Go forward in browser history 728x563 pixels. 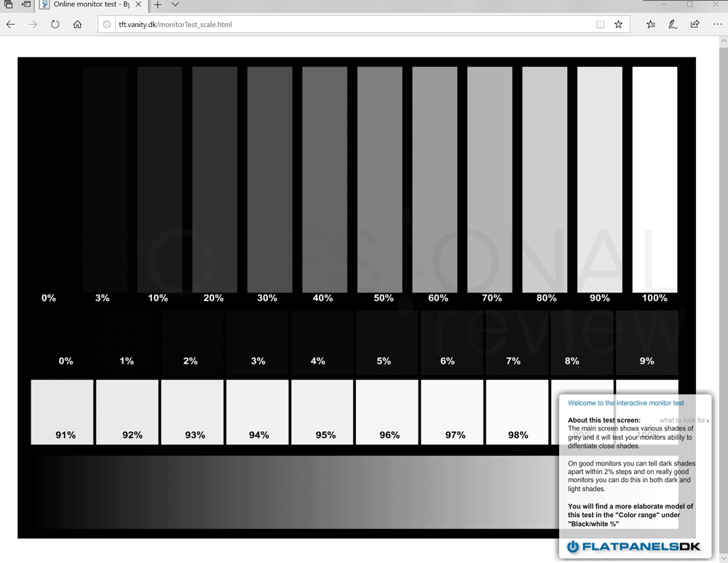[33, 24]
